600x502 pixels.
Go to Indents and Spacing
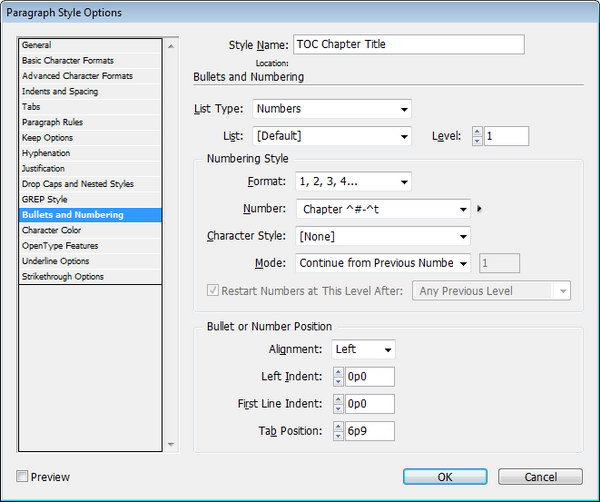pos(90,91)
